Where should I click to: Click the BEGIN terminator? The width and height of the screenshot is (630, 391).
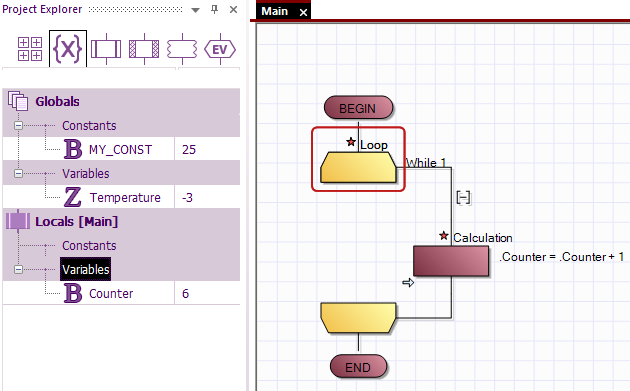358,108
